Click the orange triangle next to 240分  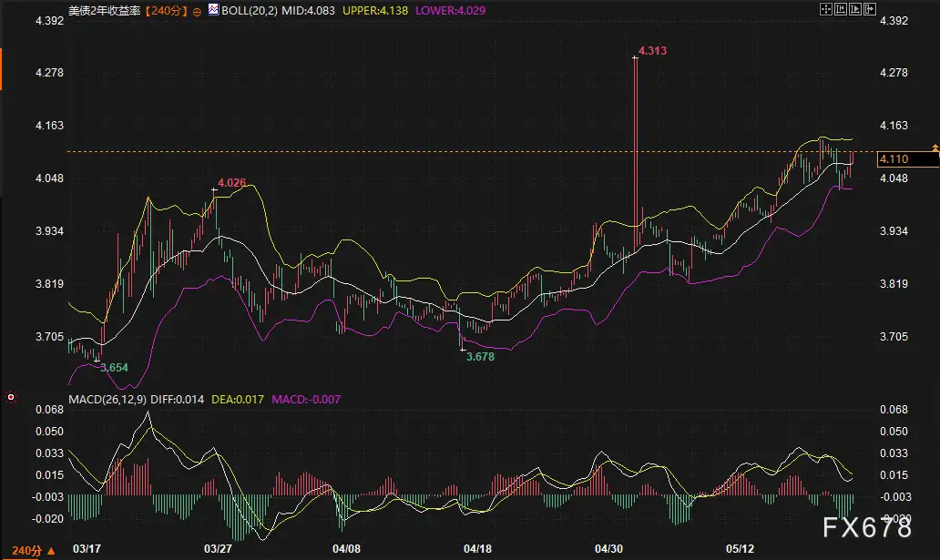51,550
